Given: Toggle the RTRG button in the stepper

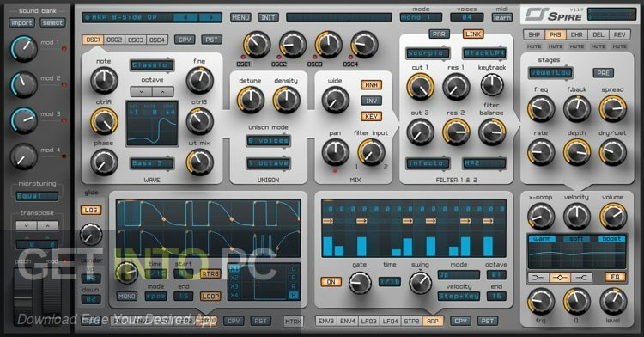Looking at the screenshot, I should coord(210,273).
